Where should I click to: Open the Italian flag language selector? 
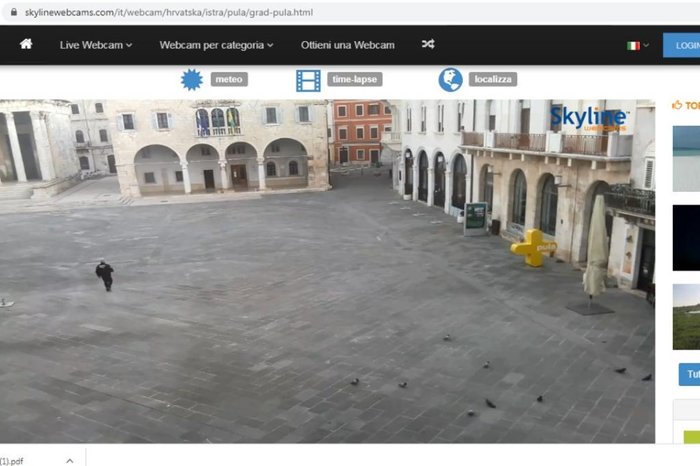pyautogui.click(x=638, y=46)
